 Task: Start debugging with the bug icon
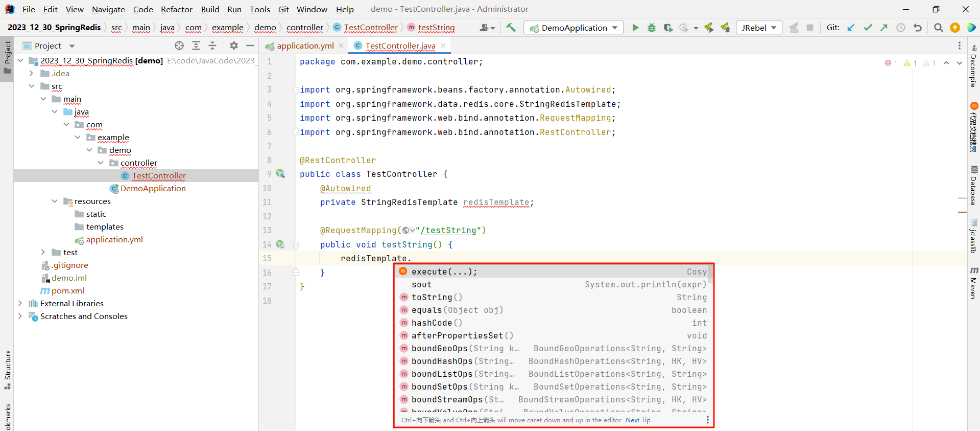tap(652, 28)
